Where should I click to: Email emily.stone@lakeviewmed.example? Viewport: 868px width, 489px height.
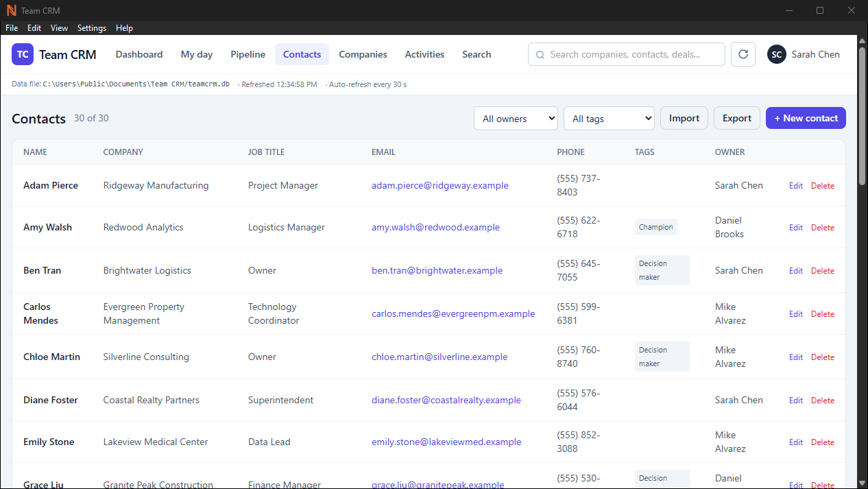coord(446,442)
